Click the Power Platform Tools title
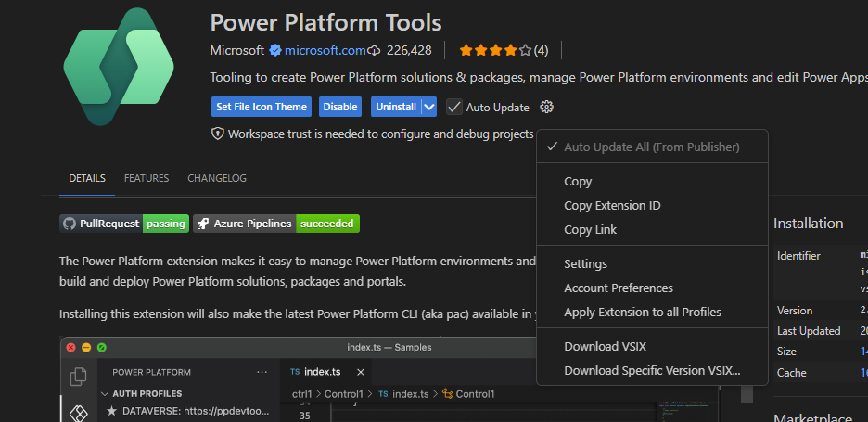The width and height of the screenshot is (868, 422). click(325, 22)
